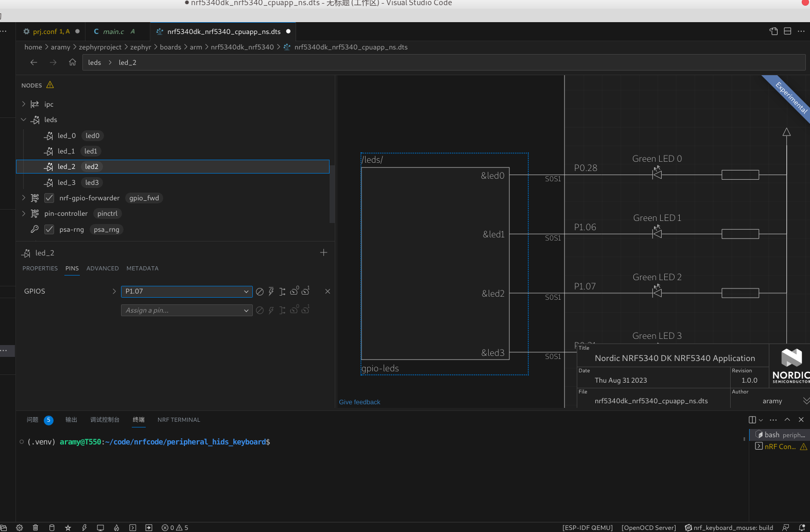Open the launch profile dropdown next to split terminal
This screenshot has width=810, height=532.
coord(761,420)
